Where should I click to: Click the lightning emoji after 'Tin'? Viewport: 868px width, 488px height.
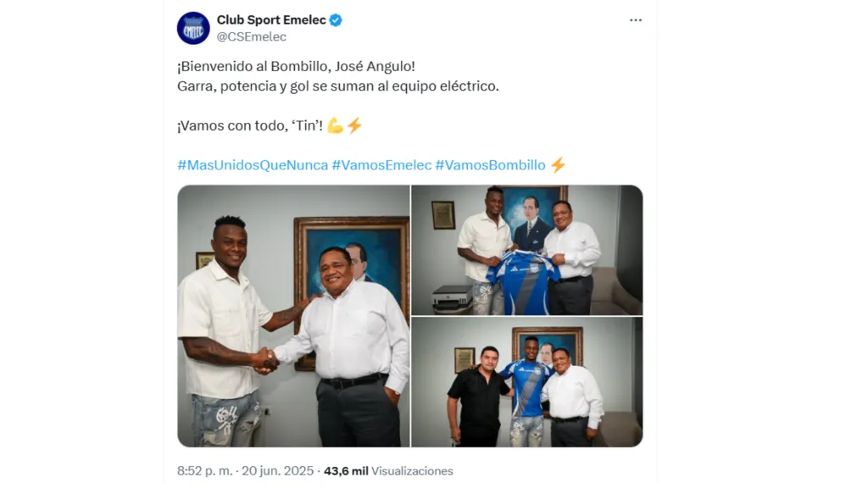354,125
